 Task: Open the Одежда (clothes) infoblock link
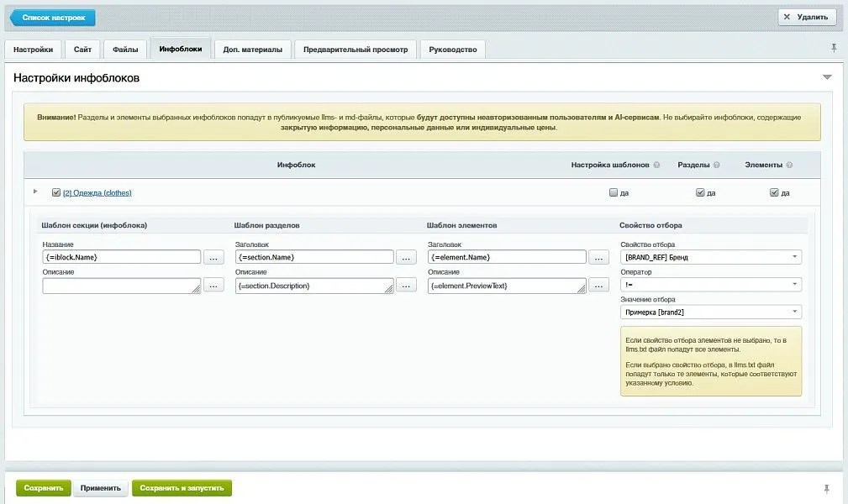tap(99, 192)
